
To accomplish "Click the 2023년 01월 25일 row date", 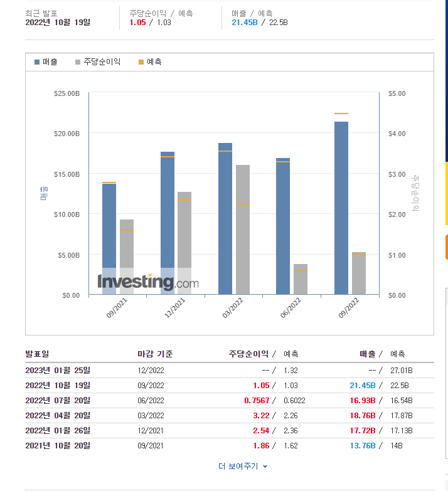I will point(58,371).
